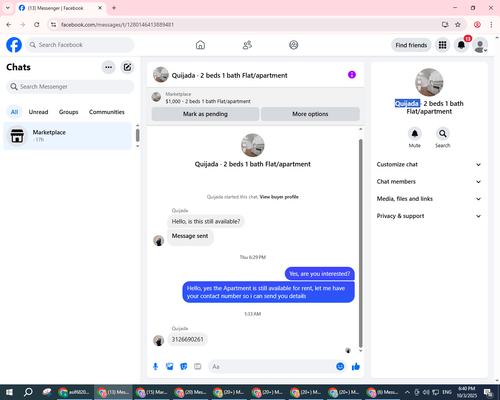Click the large listing photo in conversation

point(253,145)
